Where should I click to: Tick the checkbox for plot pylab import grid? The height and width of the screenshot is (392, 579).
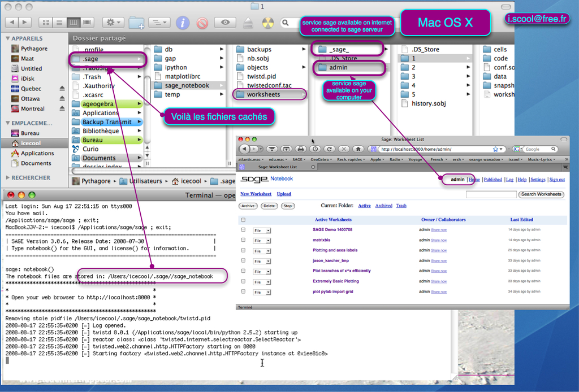click(x=243, y=291)
